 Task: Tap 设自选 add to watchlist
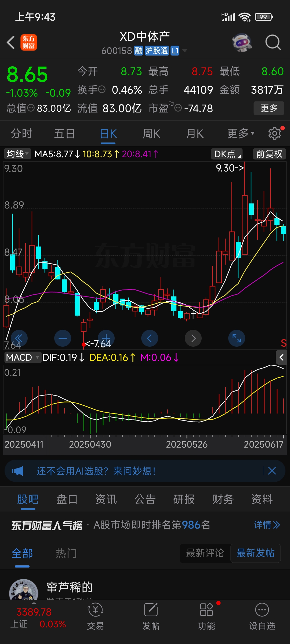[262, 617]
